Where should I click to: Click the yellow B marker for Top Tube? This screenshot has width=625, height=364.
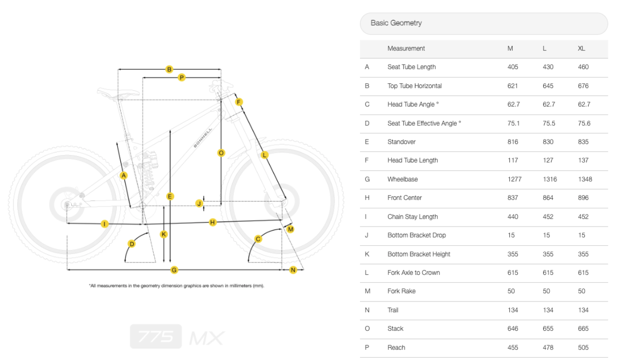click(169, 69)
